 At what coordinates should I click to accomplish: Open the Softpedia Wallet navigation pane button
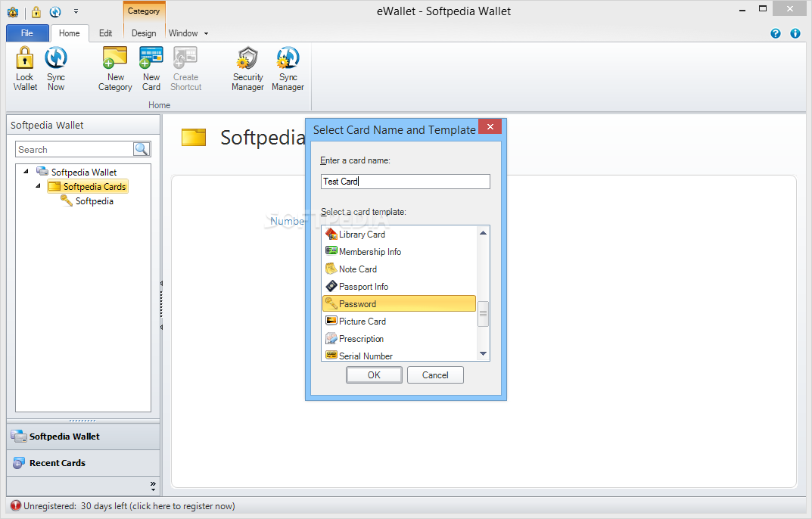(83, 436)
